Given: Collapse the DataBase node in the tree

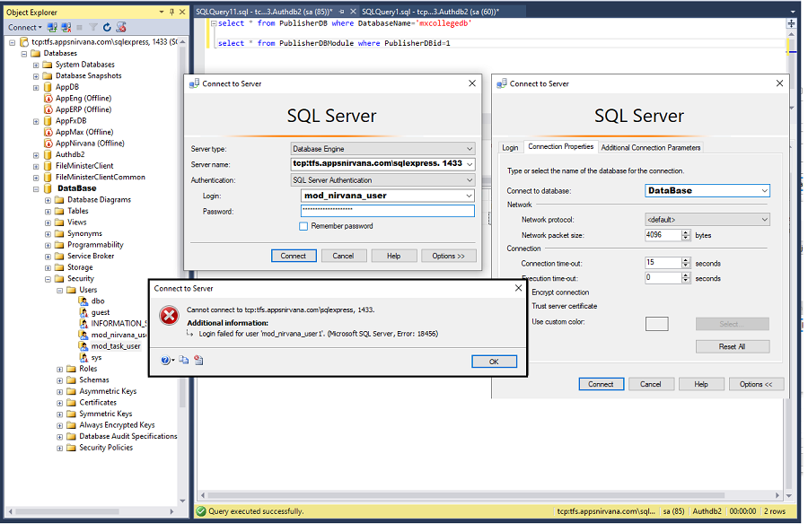Looking at the screenshot, I should 36,189.
